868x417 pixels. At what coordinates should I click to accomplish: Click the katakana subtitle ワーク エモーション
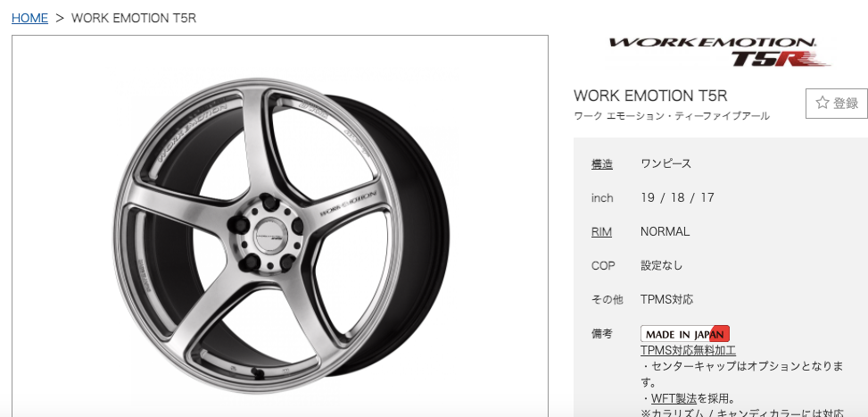(672, 116)
